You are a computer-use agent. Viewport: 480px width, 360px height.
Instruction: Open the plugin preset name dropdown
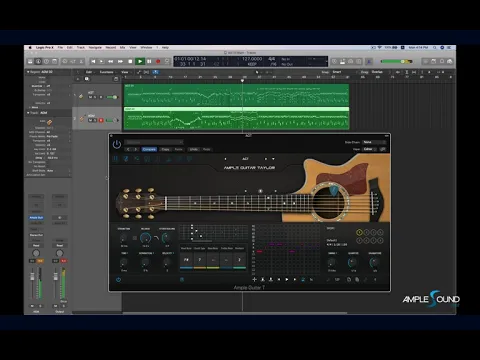pyautogui.click(x=154, y=142)
